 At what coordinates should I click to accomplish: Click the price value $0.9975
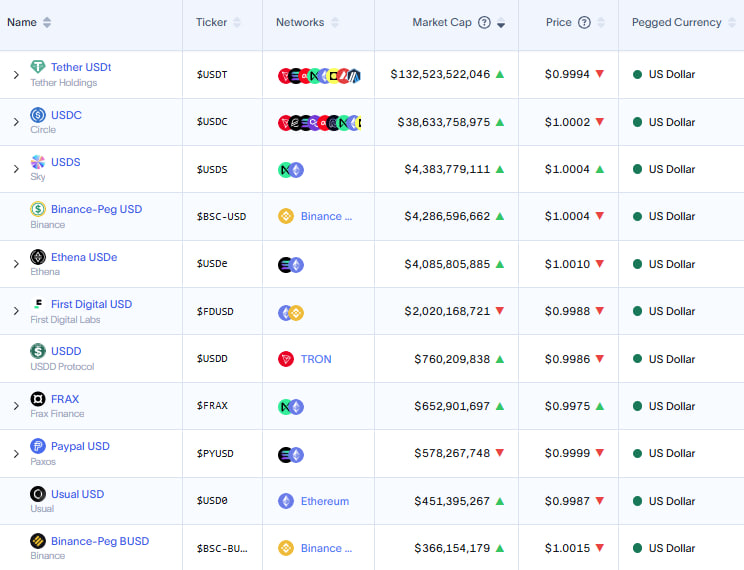(567, 406)
